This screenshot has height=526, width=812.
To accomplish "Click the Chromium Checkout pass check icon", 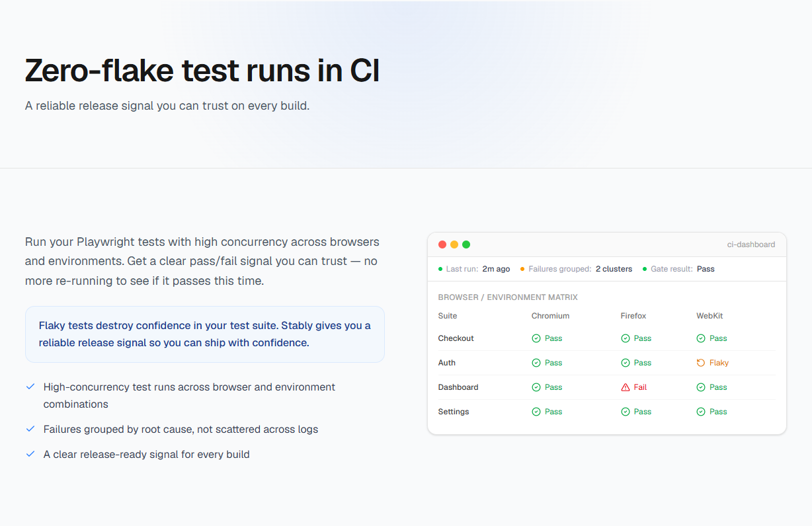I will click(536, 338).
